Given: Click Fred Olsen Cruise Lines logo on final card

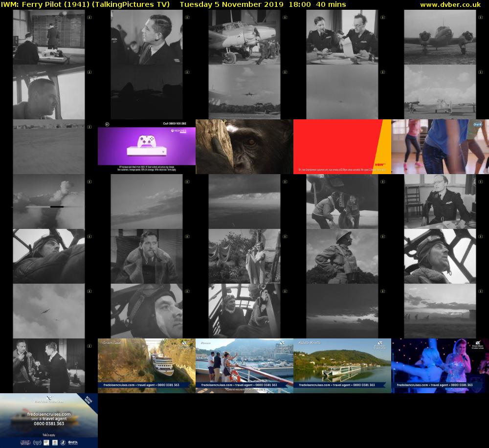Looking at the screenshot, I should pyautogui.click(x=48, y=400).
